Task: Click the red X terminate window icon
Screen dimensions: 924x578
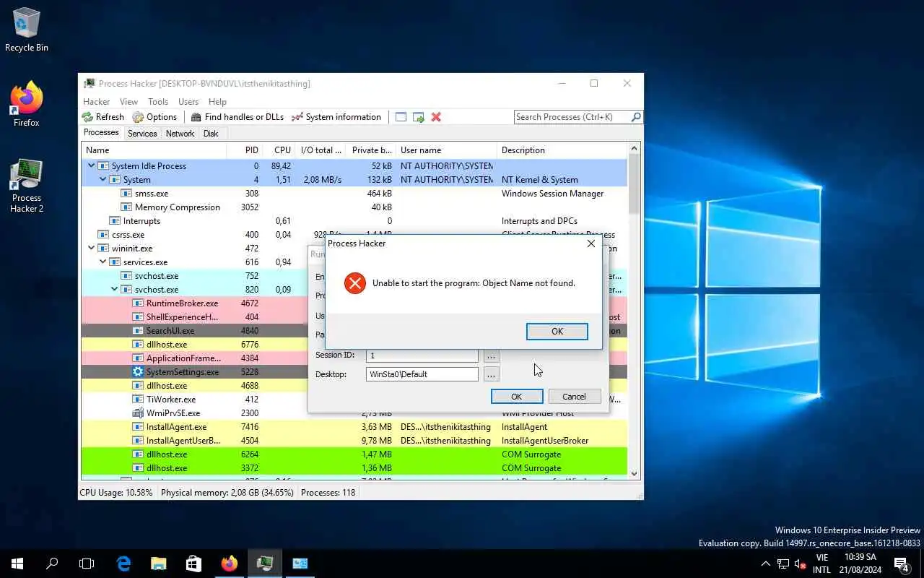Action: [x=436, y=117]
